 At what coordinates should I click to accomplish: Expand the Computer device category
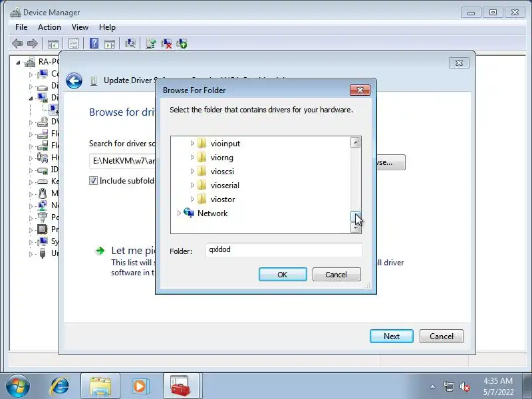(31, 74)
